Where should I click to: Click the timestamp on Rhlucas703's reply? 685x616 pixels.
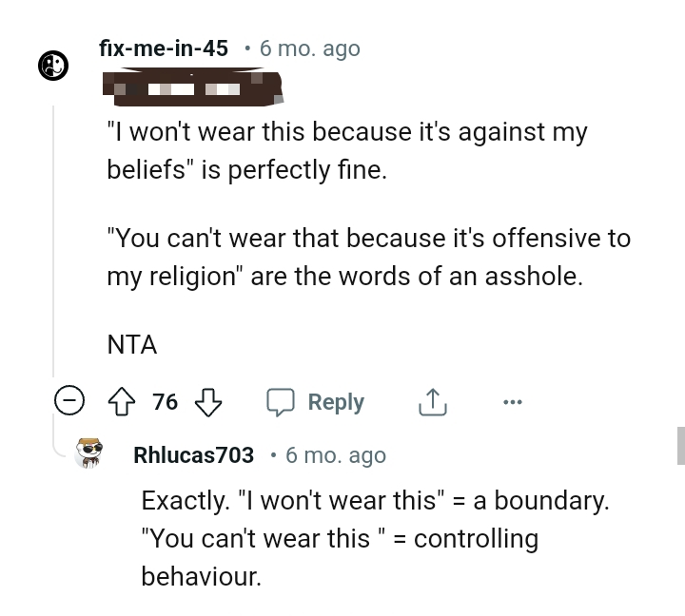[336, 455]
